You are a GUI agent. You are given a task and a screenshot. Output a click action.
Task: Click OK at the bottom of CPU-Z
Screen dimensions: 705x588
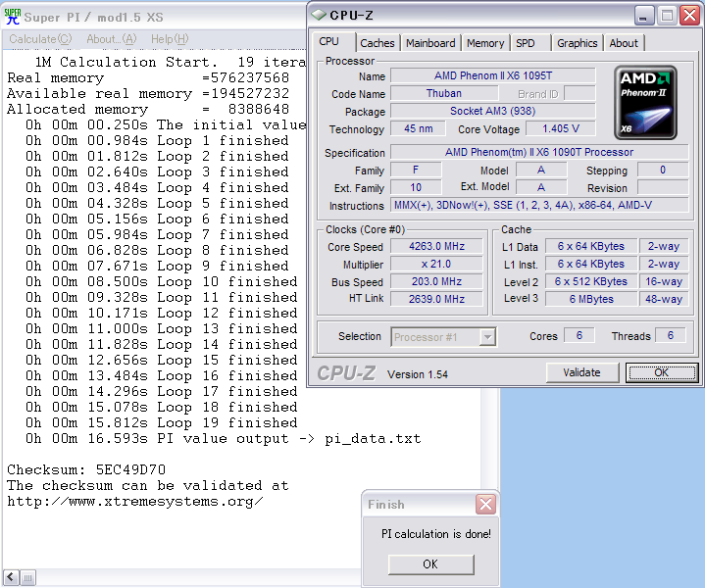click(x=661, y=372)
